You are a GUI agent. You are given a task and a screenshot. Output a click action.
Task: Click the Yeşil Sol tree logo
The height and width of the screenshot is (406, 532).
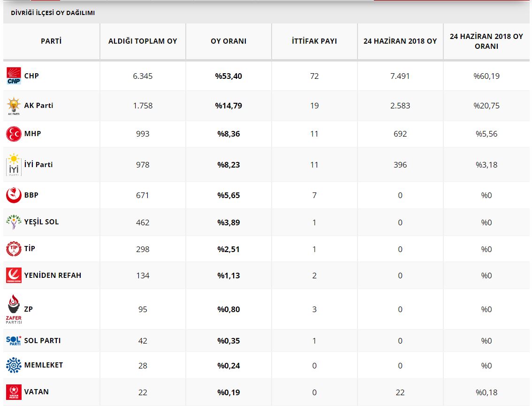click(14, 222)
